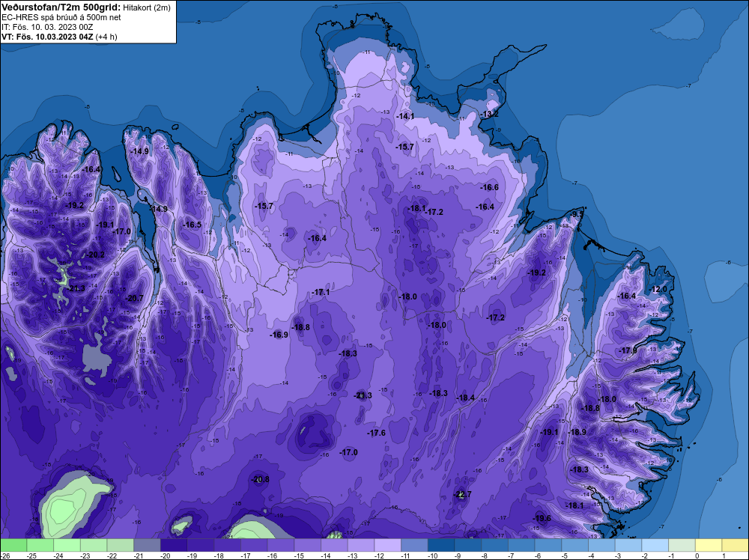Click the -12.0 temperature value in the east
The image size is (749, 560).
click(x=658, y=289)
